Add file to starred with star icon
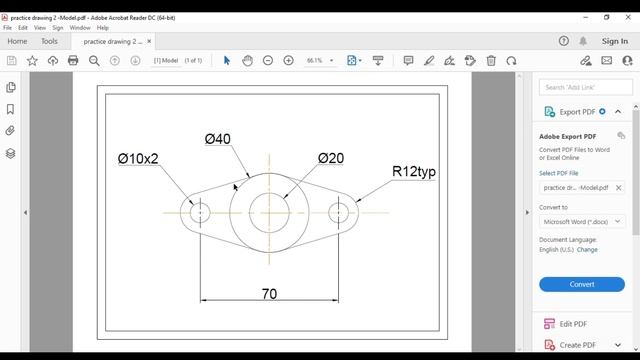Viewport: 640px width, 360px height. (x=32, y=61)
